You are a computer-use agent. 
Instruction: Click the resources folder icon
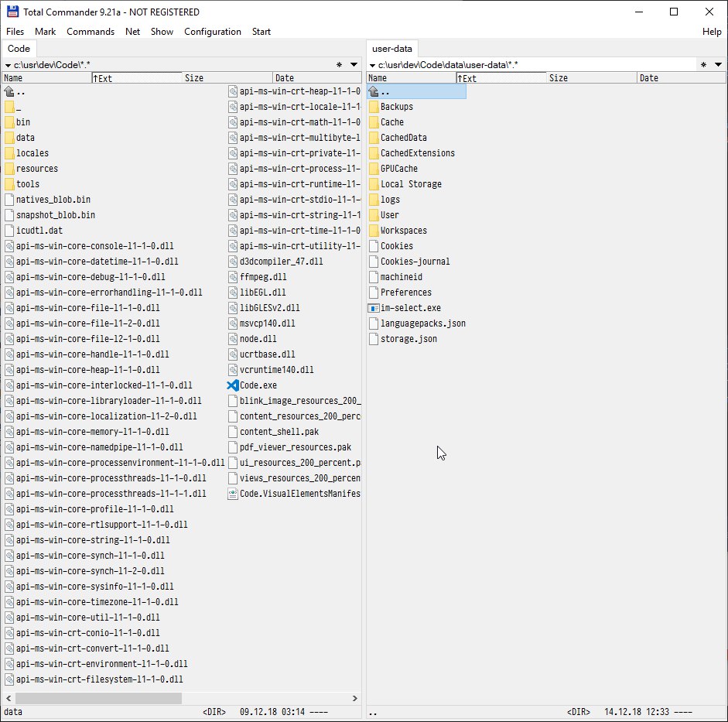tap(9, 169)
